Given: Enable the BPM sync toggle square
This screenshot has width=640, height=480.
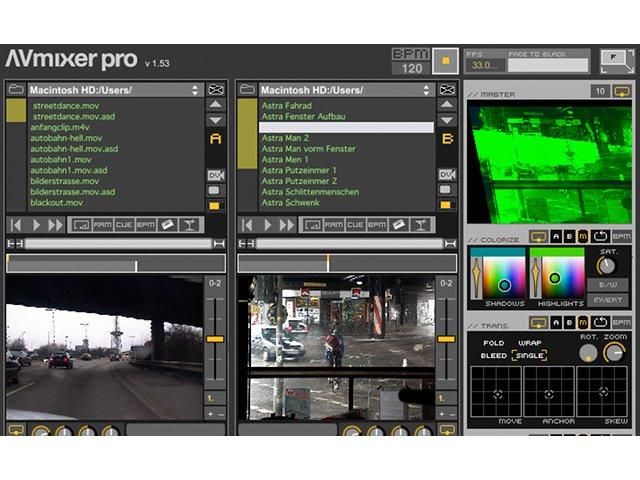Looking at the screenshot, I should coord(445,61).
